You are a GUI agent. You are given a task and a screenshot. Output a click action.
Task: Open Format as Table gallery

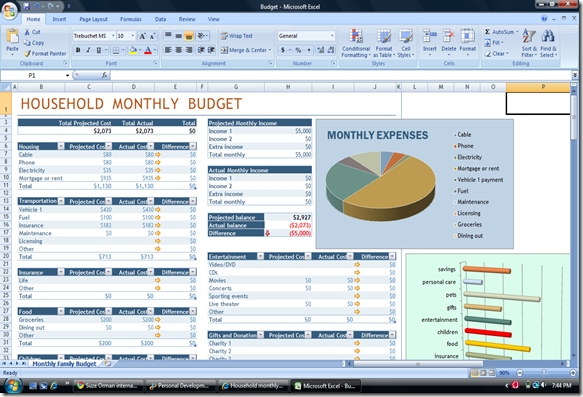coord(384,43)
